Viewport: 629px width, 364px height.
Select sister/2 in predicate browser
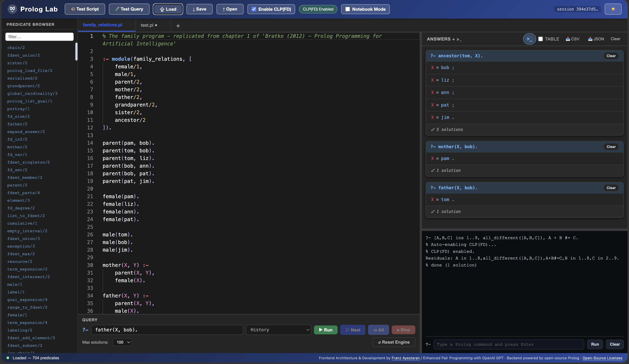(x=17, y=63)
